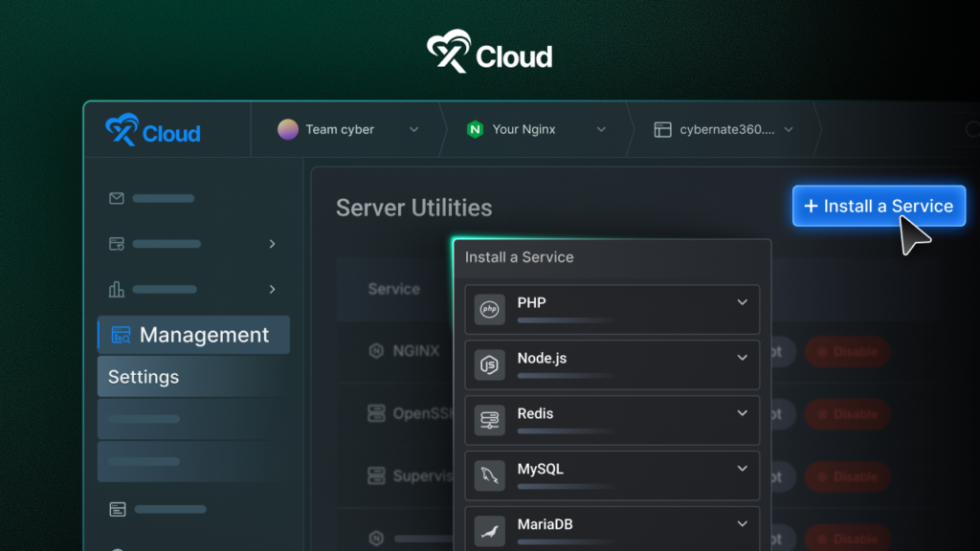Screen dimensions: 980x551
Task: Click the MariaDB seal icon
Action: click(x=489, y=531)
